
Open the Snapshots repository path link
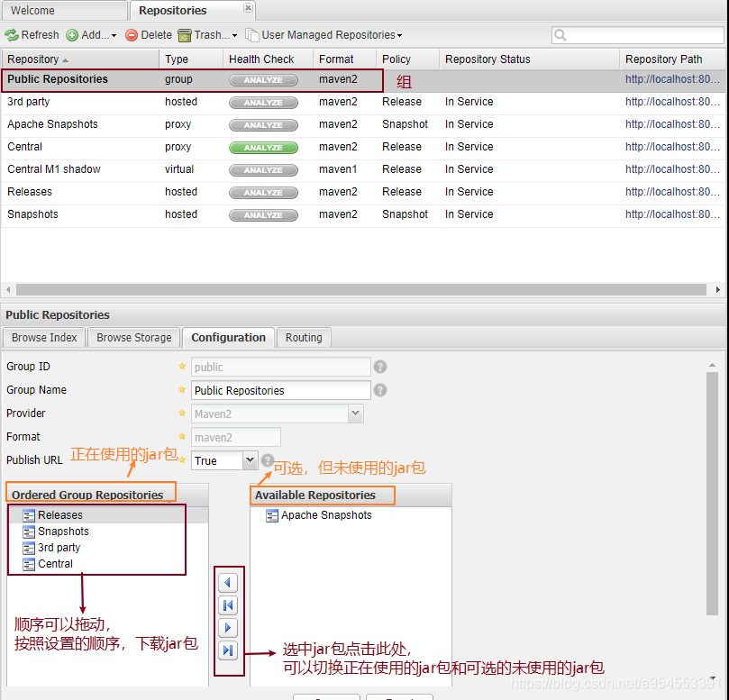click(672, 214)
